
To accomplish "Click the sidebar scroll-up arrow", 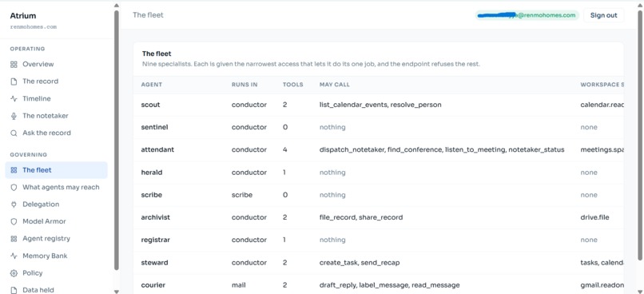I will click(117, 6).
